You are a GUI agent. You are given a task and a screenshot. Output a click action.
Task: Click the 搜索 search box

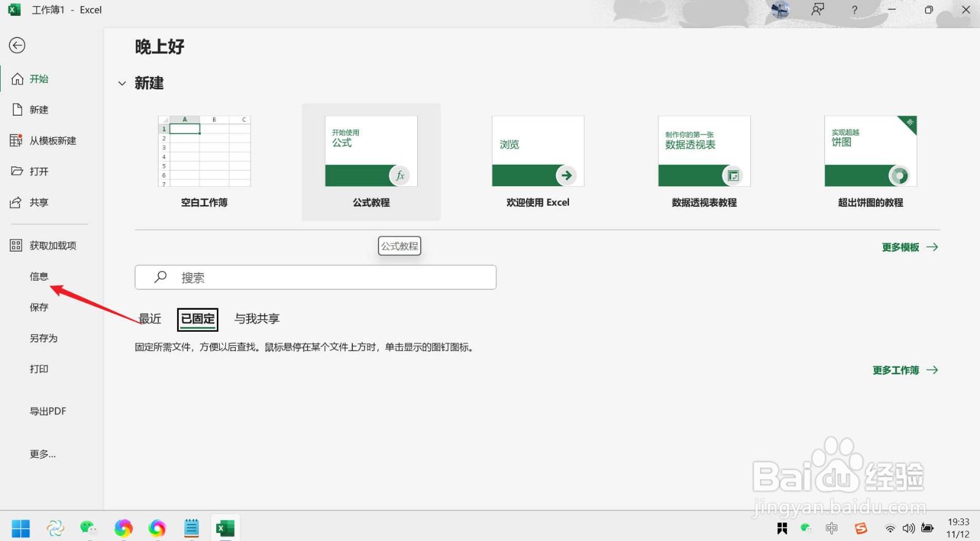[315, 277]
